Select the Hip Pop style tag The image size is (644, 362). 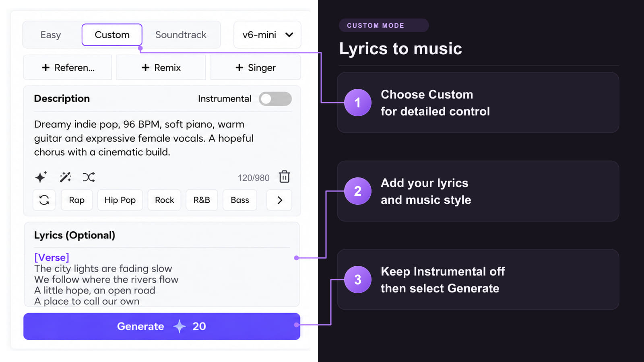click(120, 200)
